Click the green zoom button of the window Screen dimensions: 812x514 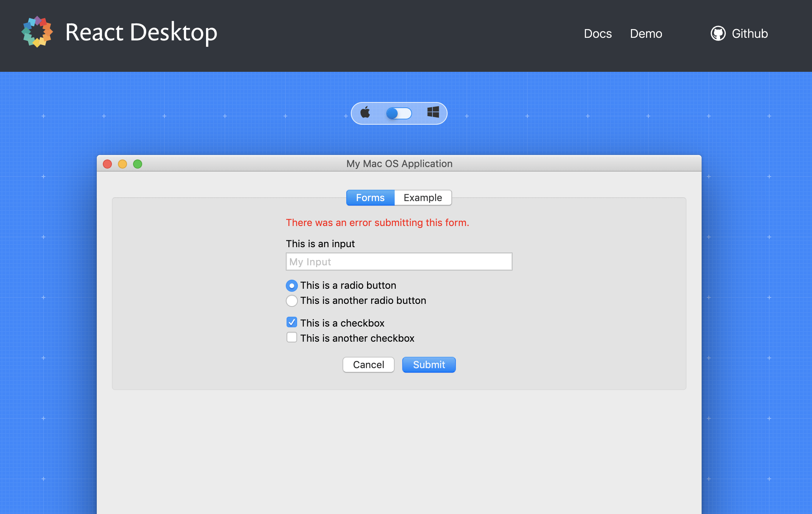pos(138,164)
